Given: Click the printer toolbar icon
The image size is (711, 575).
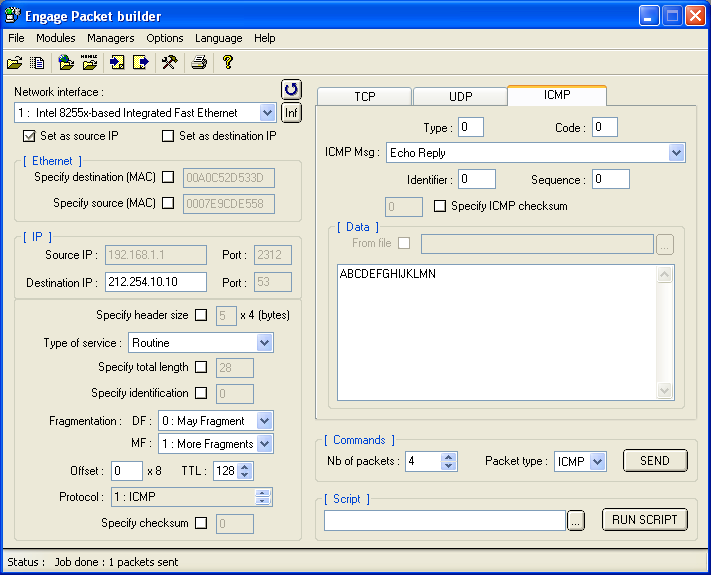Looking at the screenshot, I should (x=199, y=62).
